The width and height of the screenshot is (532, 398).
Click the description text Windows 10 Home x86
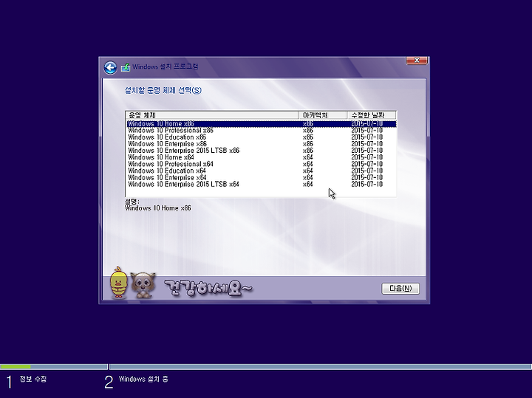point(158,208)
